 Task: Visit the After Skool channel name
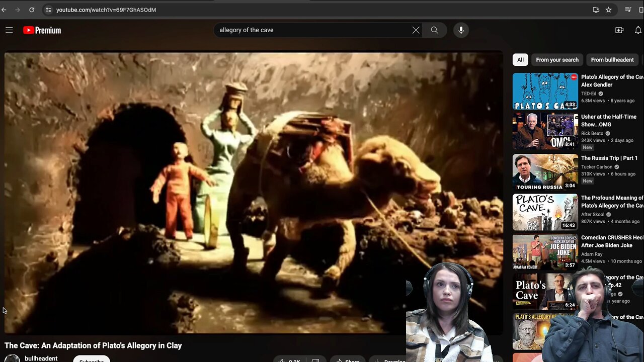click(x=593, y=214)
